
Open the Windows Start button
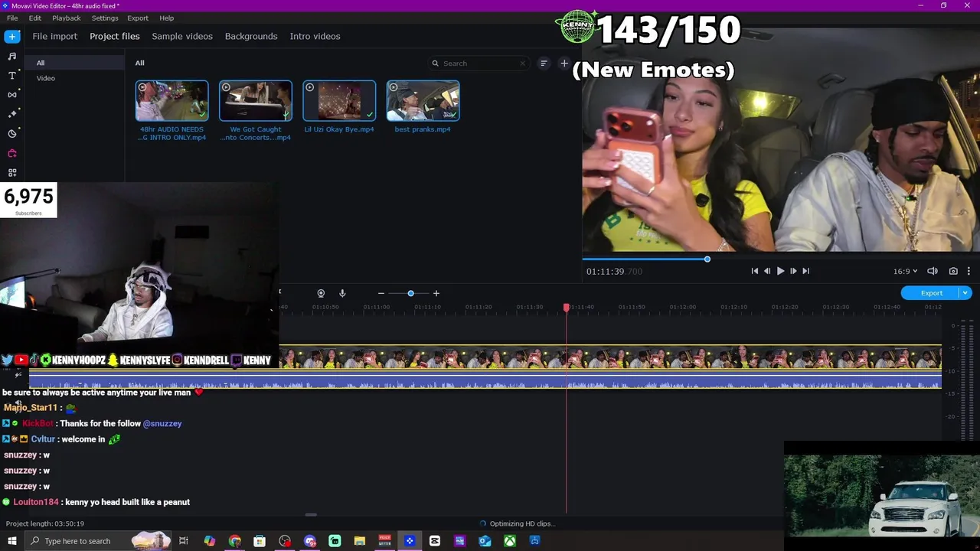pos(11,541)
